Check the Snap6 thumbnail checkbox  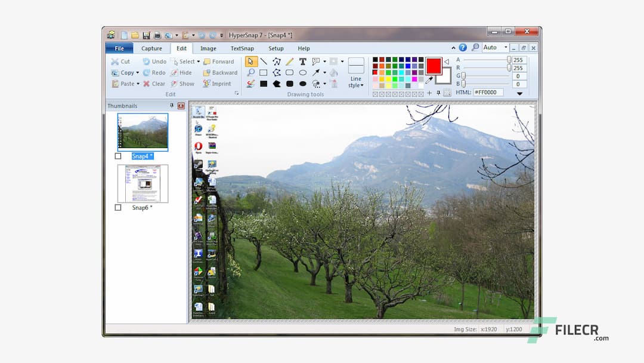coord(117,207)
